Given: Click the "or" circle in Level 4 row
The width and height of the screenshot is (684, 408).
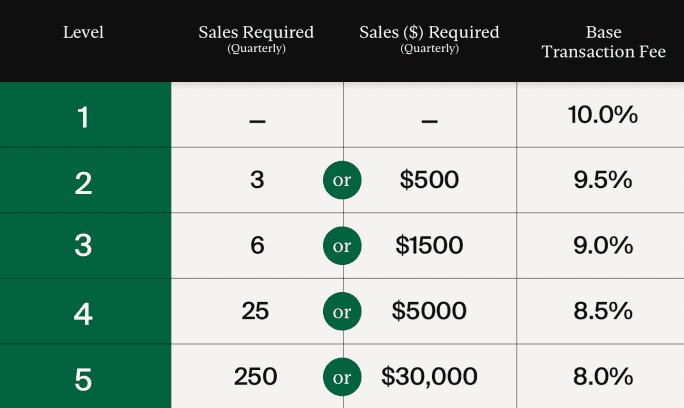Looking at the screenshot, I should tap(342, 311).
